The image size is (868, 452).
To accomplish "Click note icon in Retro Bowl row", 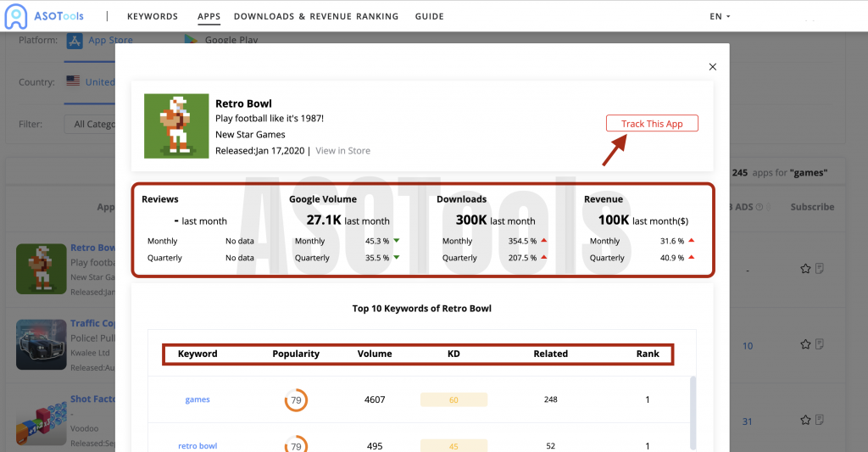I will click(820, 269).
